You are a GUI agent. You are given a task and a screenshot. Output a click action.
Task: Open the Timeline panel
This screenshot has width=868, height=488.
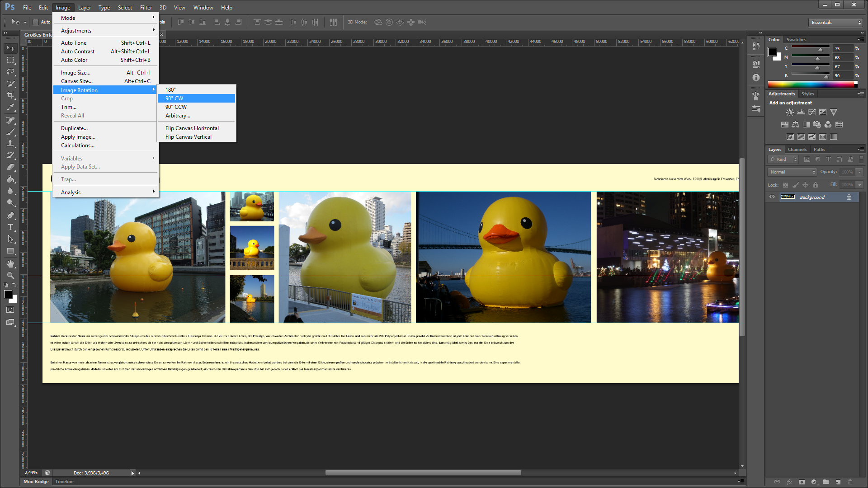coord(64,482)
